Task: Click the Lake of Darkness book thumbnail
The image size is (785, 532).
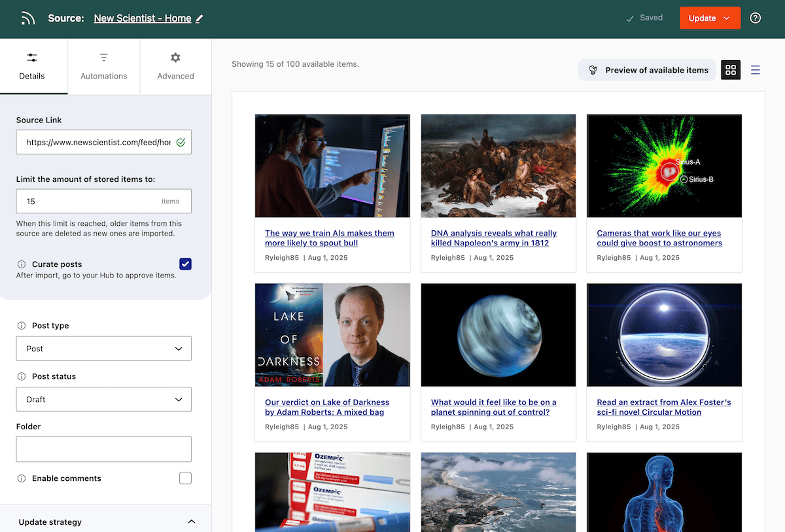Action: click(332, 335)
